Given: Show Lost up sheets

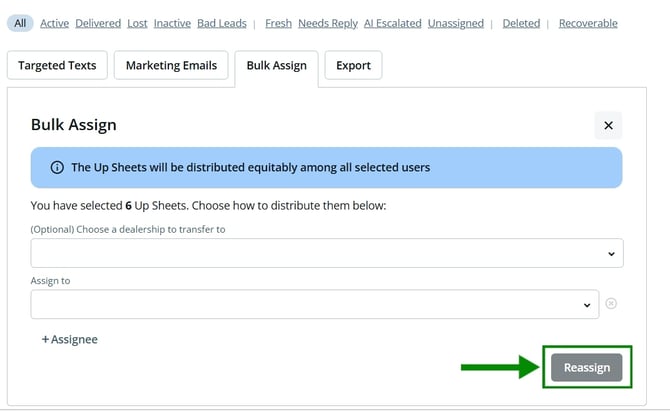Looking at the screenshot, I should pos(137,23).
